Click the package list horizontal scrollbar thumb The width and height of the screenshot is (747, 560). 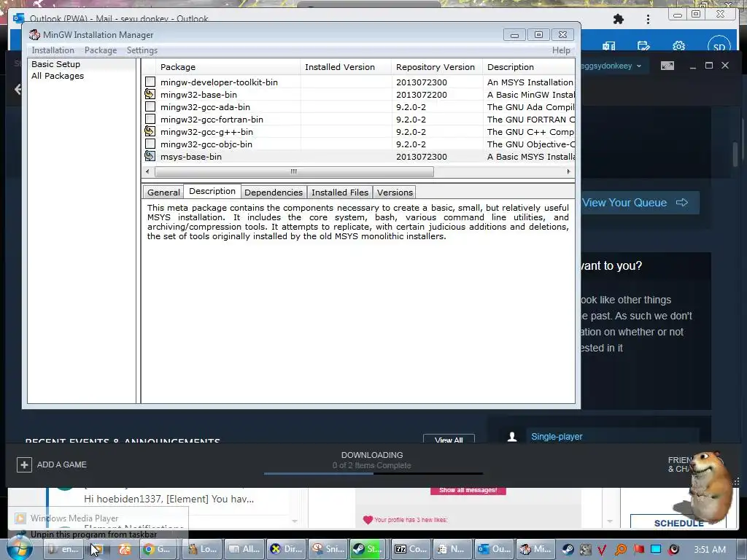coord(294,171)
